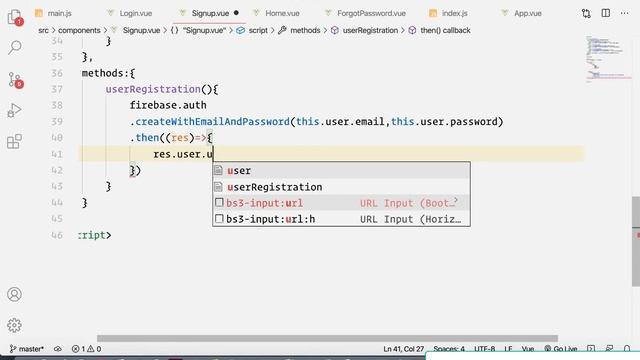Image resolution: width=640 pixels, height=360 pixels.
Task: Open the index.js tab
Action: (x=449, y=13)
